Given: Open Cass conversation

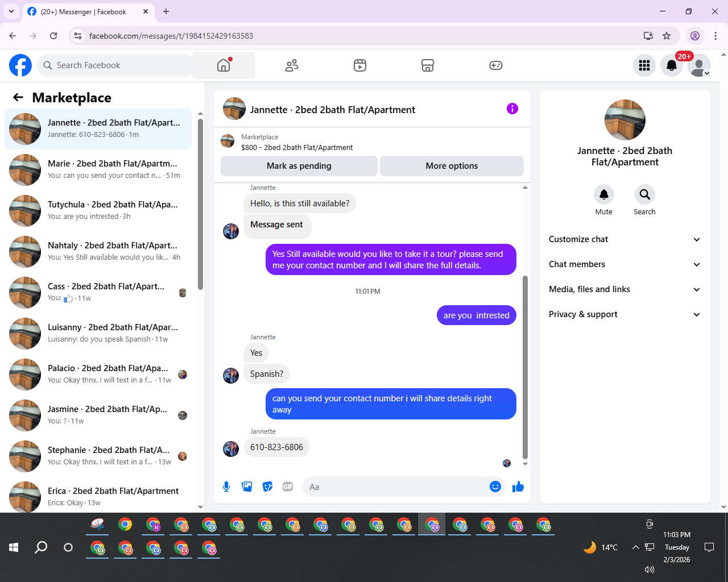Looking at the screenshot, I should (x=98, y=293).
